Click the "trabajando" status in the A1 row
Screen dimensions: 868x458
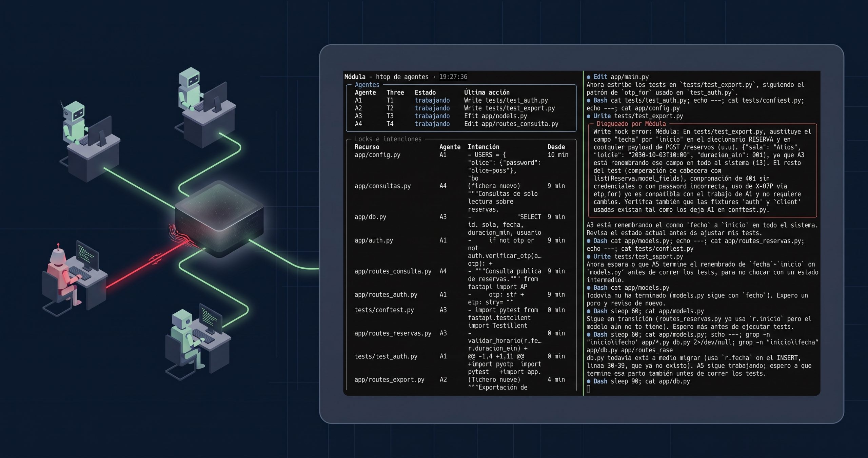pos(432,100)
